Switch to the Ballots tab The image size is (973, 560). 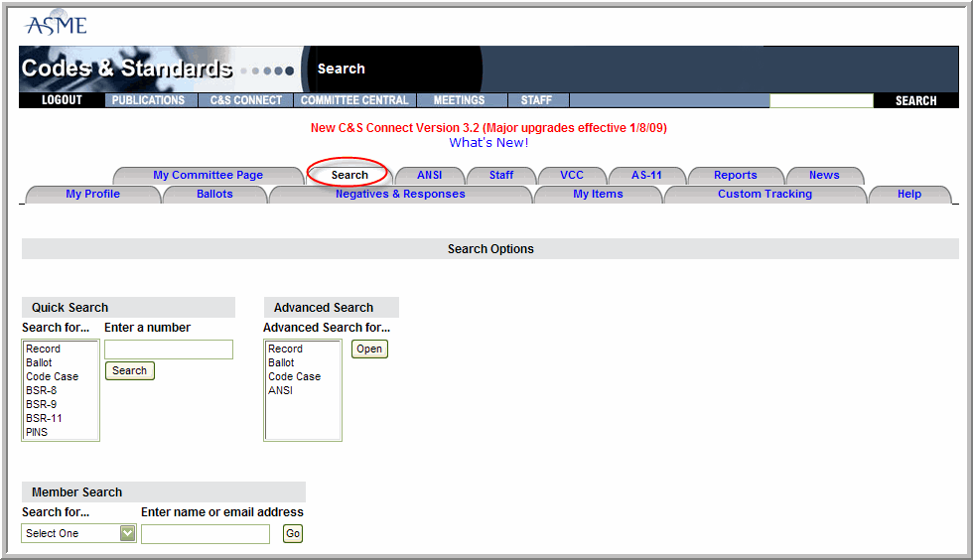tap(214, 194)
